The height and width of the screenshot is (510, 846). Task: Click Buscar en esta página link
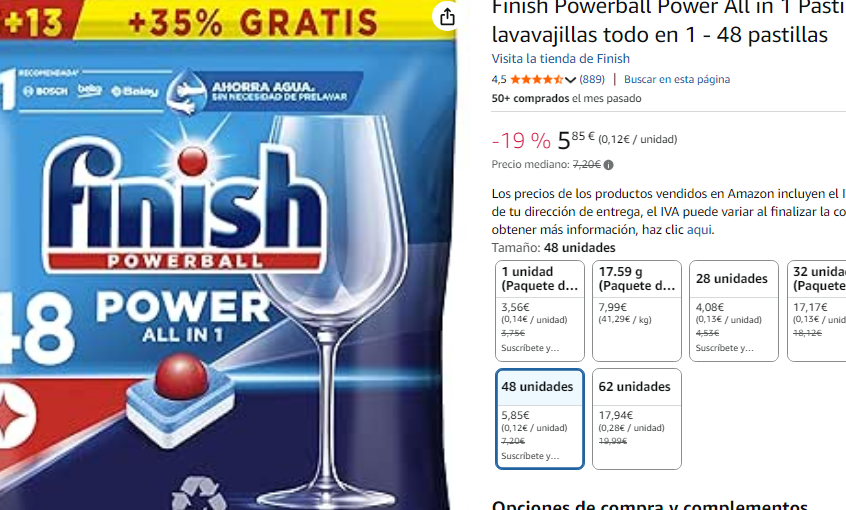click(677, 79)
